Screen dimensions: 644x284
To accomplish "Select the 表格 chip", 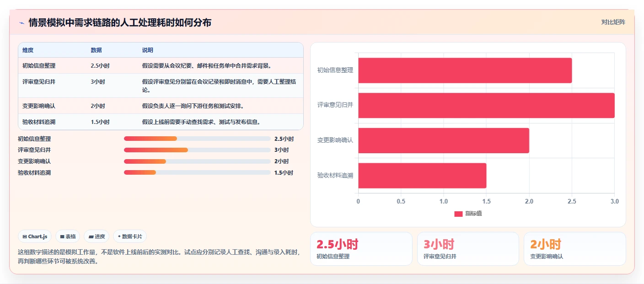I will tap(68, 236).
